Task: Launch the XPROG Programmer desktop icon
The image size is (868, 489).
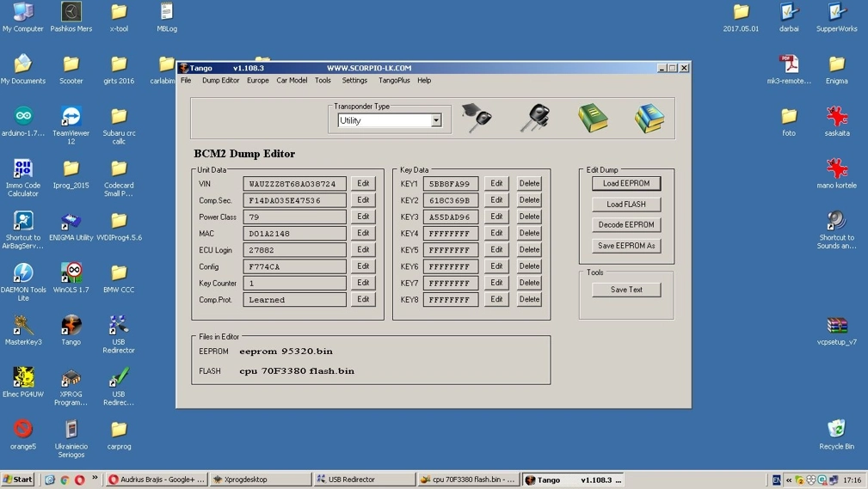Action: [71, 378]
